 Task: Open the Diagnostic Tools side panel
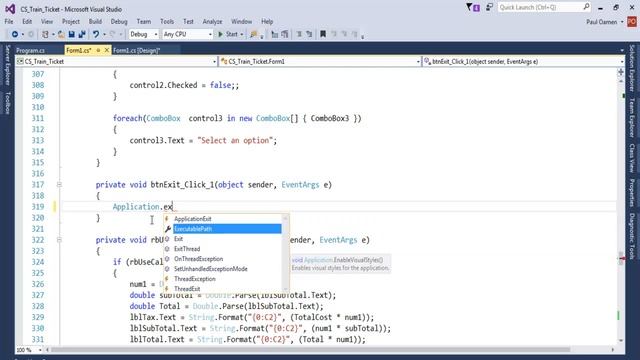coord(632,236)
